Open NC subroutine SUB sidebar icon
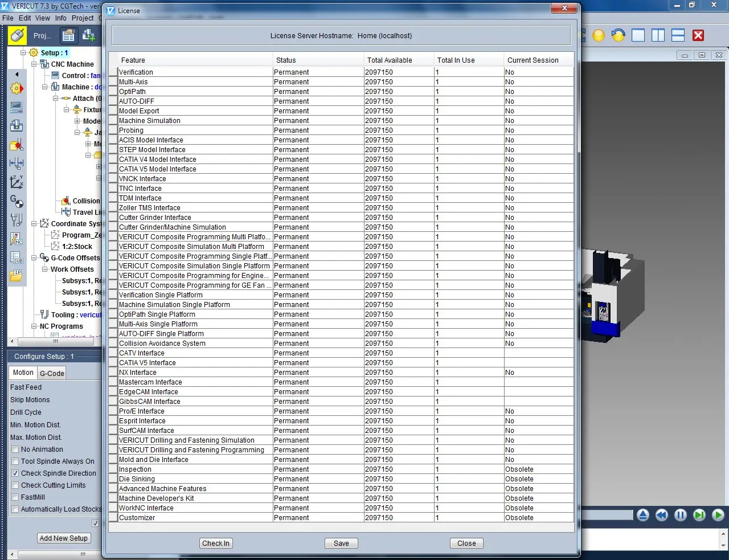The image size is (729, 560). pos(17,257)
